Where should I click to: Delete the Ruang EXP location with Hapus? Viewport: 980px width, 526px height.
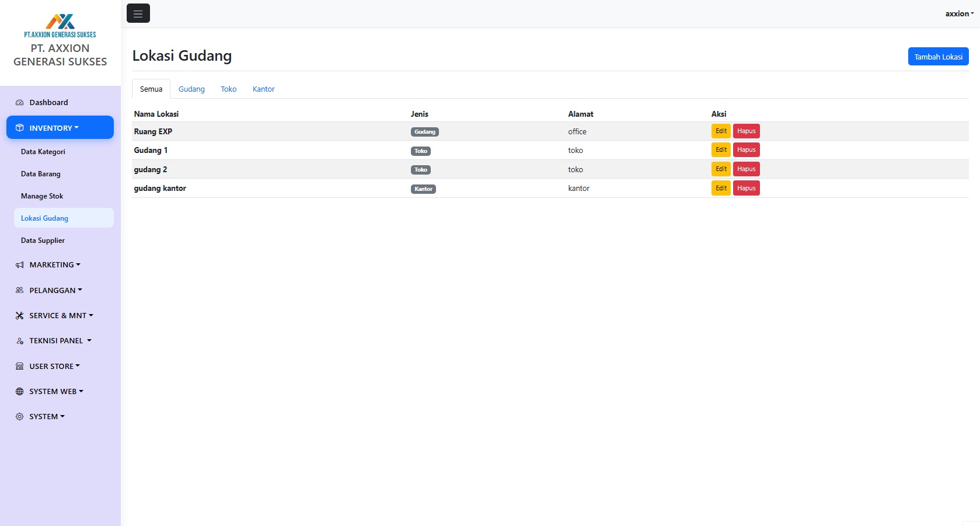[747, 131]
